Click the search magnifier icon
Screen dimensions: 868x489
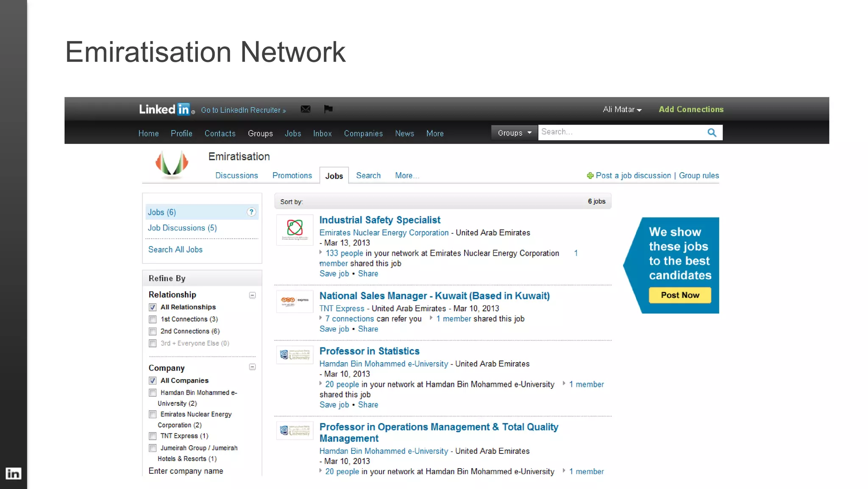coord(712,132)
